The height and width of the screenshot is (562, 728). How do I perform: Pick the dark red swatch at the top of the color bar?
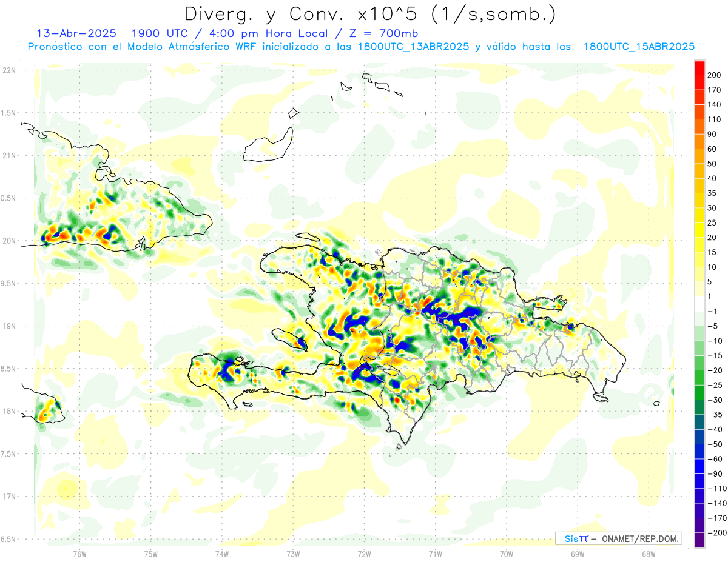[699, 67]
